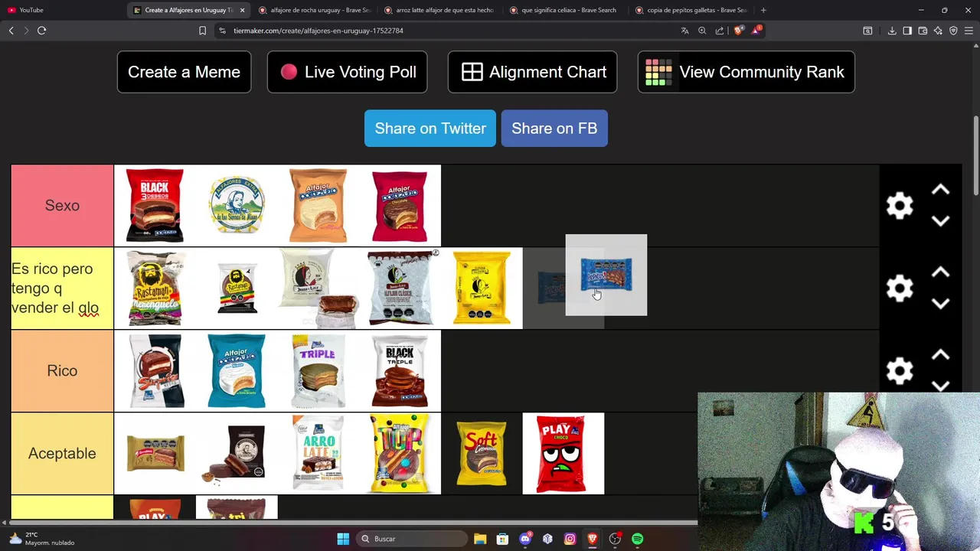Image resolution: width=980 pixels, height=551 pixels.
Task: Open settings gear for the Sexo tier
Action: (900, 206)
